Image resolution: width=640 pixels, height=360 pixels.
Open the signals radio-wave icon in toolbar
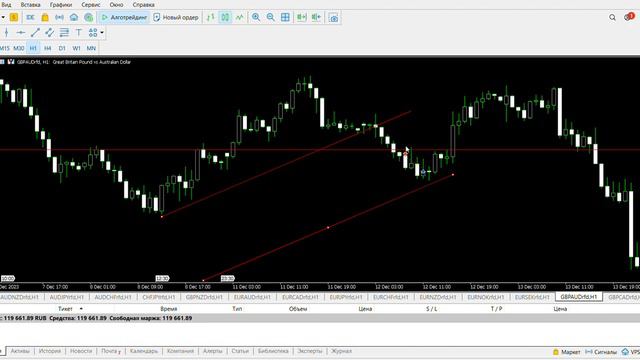pos(59,18)
